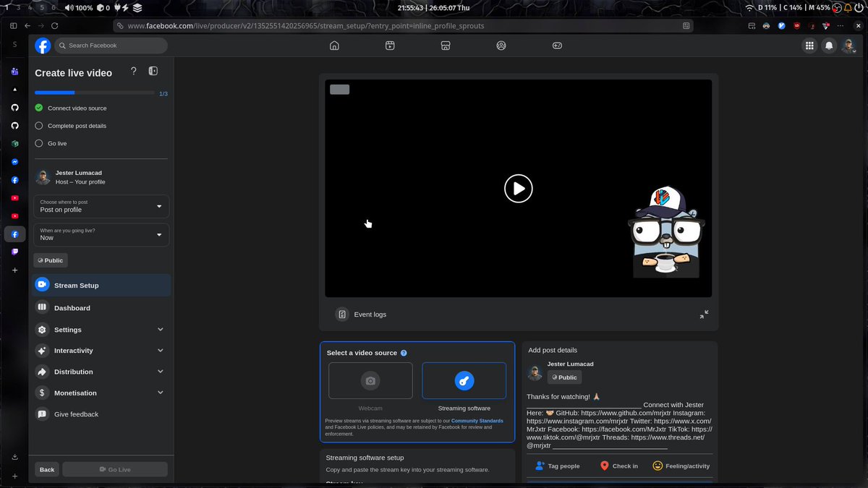The image size is (868, 488).
Task: Open the Dashboard tab
Action: [101, 307]
